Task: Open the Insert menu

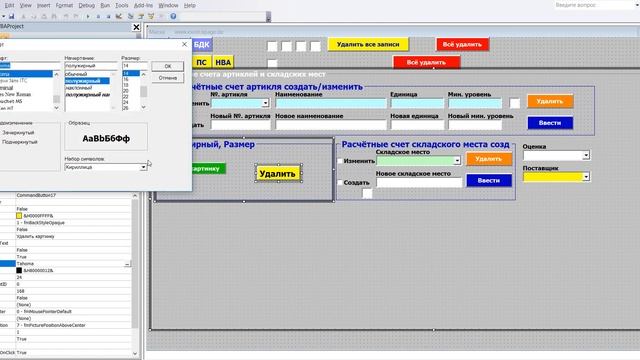Action: point(43,5)
